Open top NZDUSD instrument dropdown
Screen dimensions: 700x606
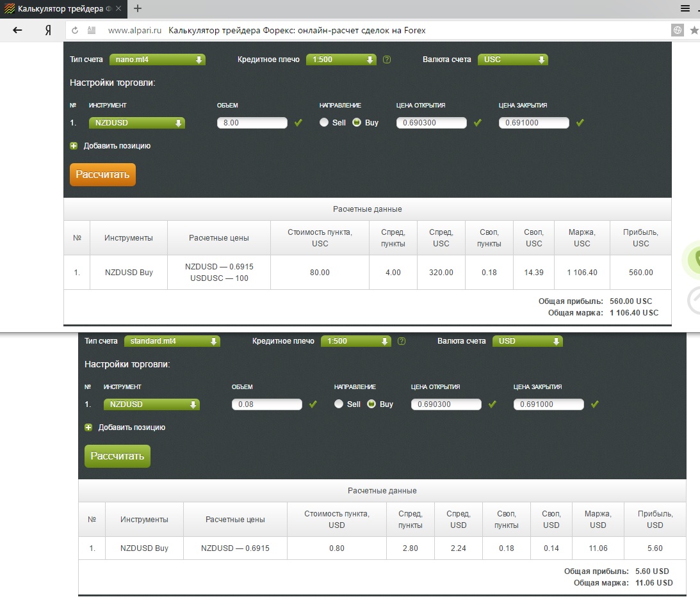137,123
